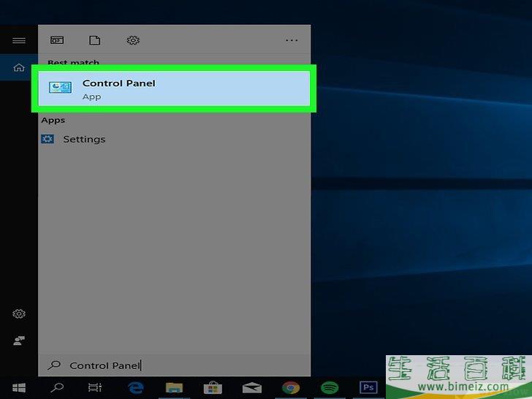Click the feedback person icon in sidebar
Image resolution: width=532 pixels, height=399 pixels.
pos(19,341)
